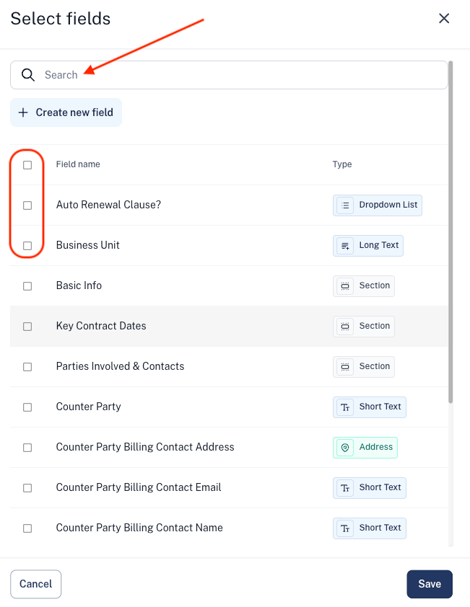Screen dimensions: 470x607
Task: Click the Long Text type icon
Action: click(x=345, y=245)
